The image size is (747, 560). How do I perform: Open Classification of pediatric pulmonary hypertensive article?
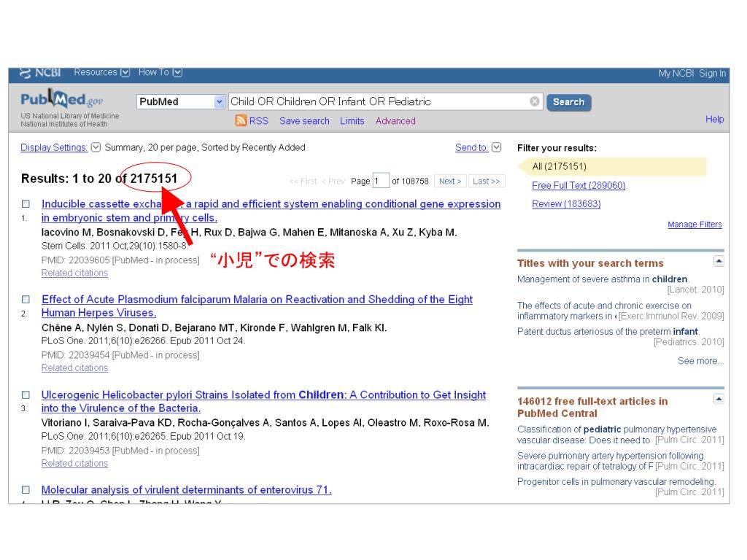tap(617, 435)
